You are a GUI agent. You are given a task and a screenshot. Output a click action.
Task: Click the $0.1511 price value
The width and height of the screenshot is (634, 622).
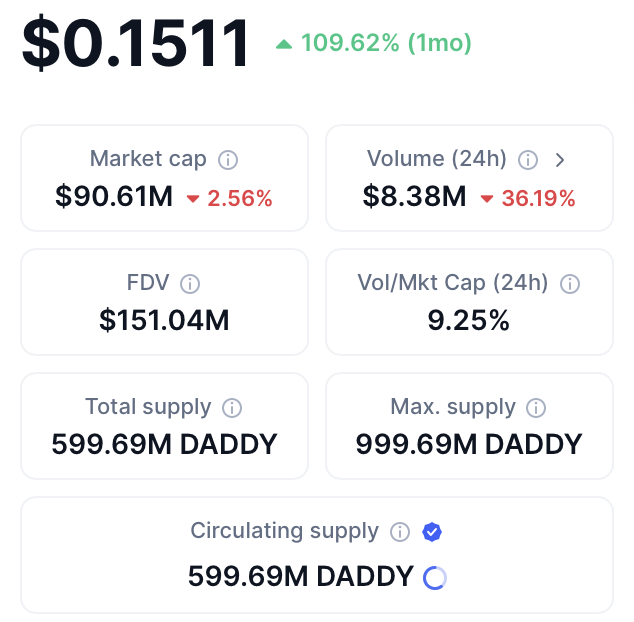click(x=135, y=44)
